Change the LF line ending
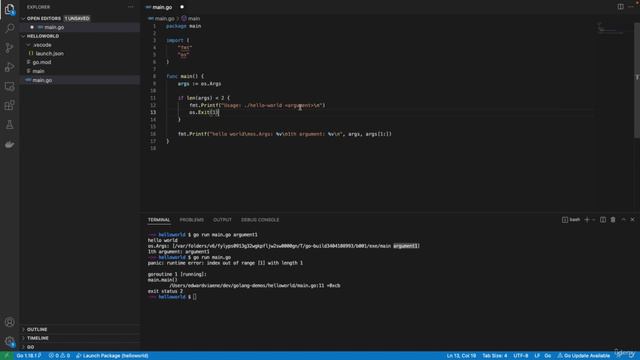Viewport: 640px width, 360px height. click(x=537, y=356)
